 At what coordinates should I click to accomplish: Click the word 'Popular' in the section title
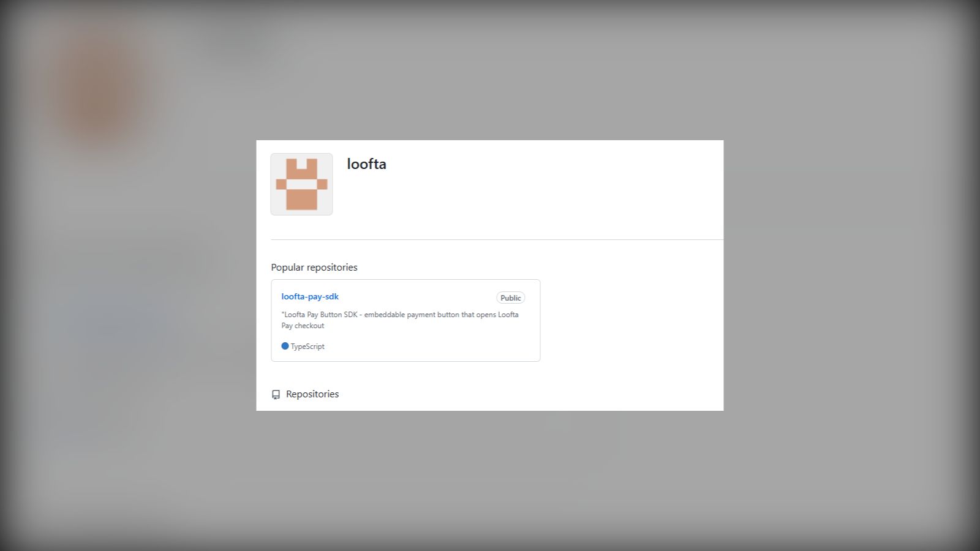pyautogui.click(x=287, y=268)
